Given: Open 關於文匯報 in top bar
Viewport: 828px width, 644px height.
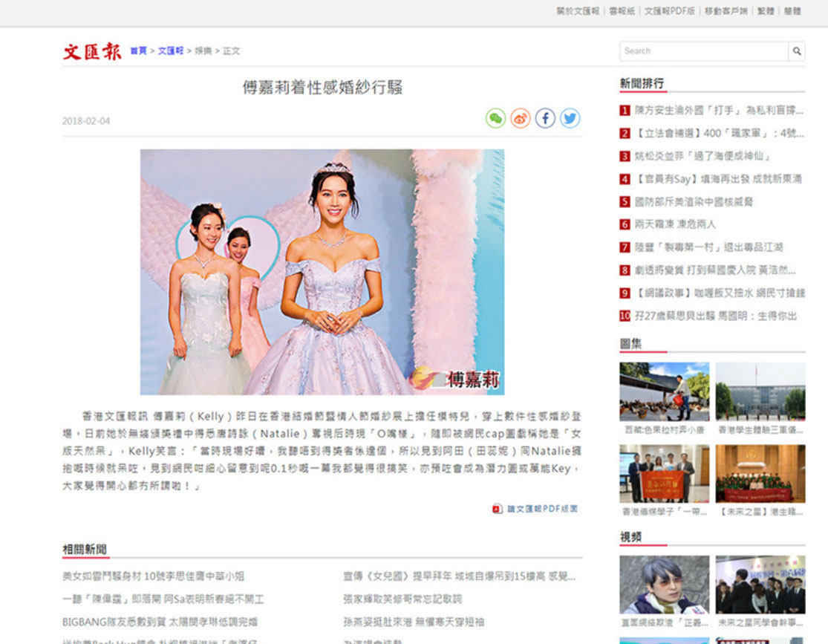Looking at the screenshot, I should [578, 11].
